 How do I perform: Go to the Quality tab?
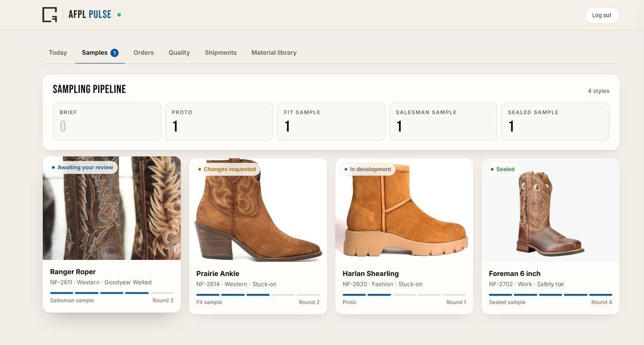tap(179, 52)
